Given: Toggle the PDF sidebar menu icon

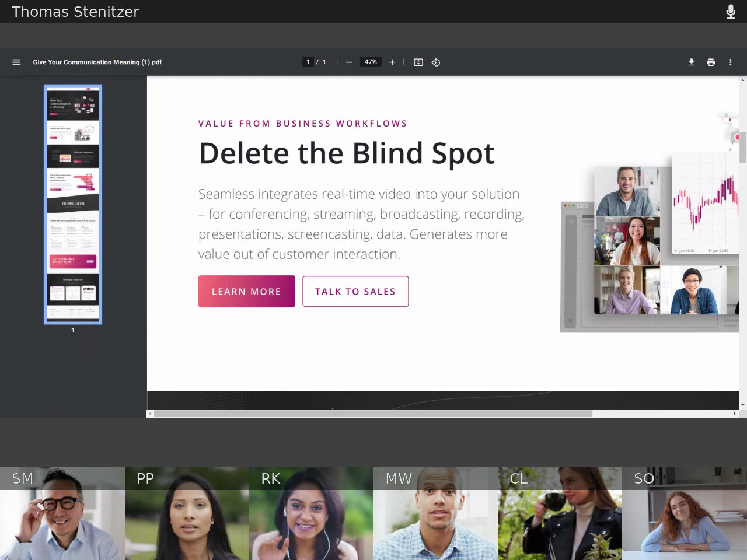Looking at the screenshot, I should pos(16,62).
